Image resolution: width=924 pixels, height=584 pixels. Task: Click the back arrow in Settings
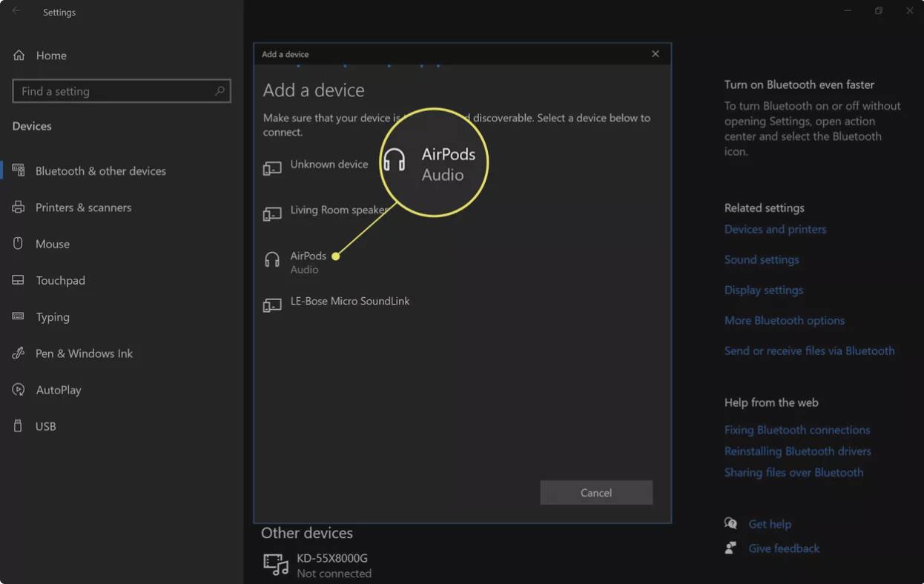click(16, 12)
